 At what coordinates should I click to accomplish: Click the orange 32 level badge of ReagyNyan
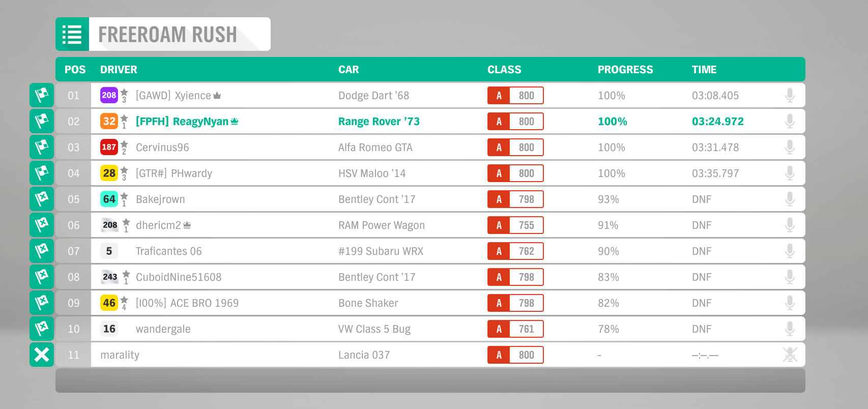[x=109, y=121]
